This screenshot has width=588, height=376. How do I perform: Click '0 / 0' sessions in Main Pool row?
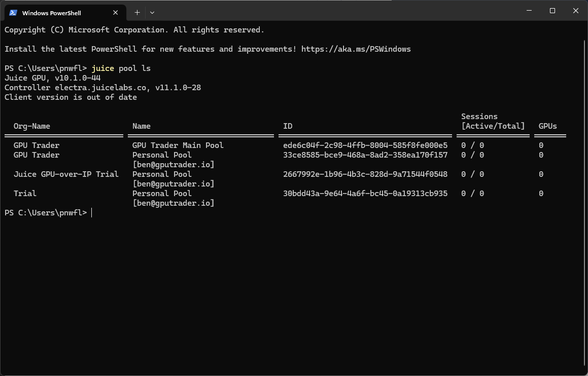pyautogui.click(x=472, y=145)
